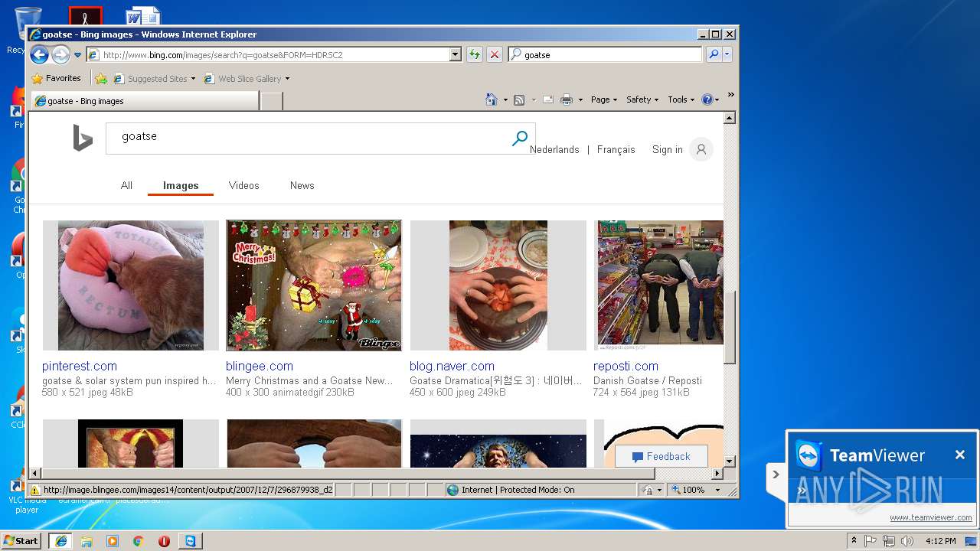Select the 'goatse - Bing images' tab
This screenshot has height=551, width=980.
coord(144,101)
